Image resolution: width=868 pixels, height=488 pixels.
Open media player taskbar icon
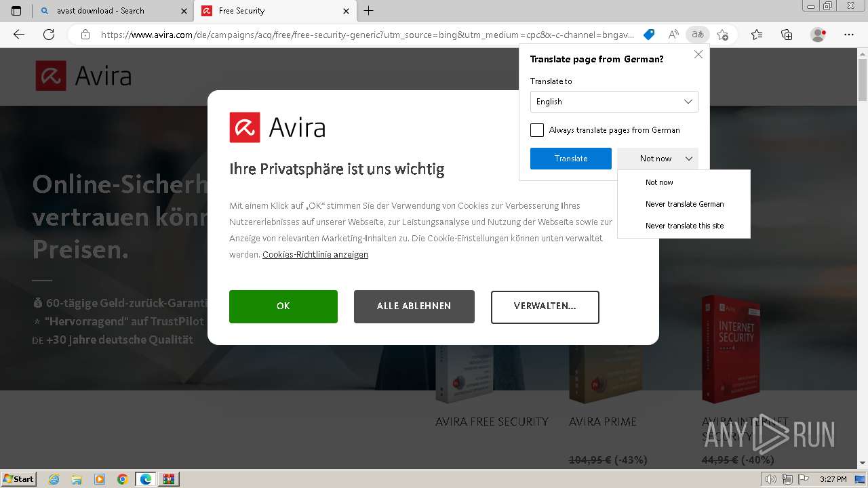pos(100,479)
